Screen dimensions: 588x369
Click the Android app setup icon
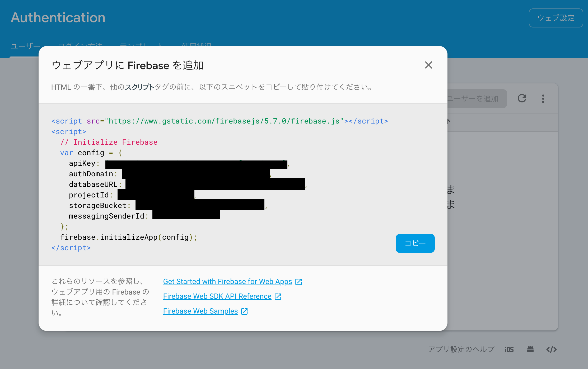(530, 349)
